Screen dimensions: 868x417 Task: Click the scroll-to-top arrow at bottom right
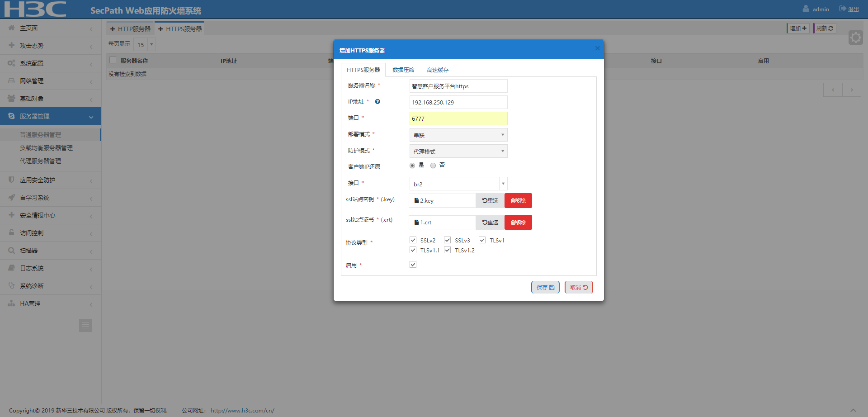coord(853,411)
